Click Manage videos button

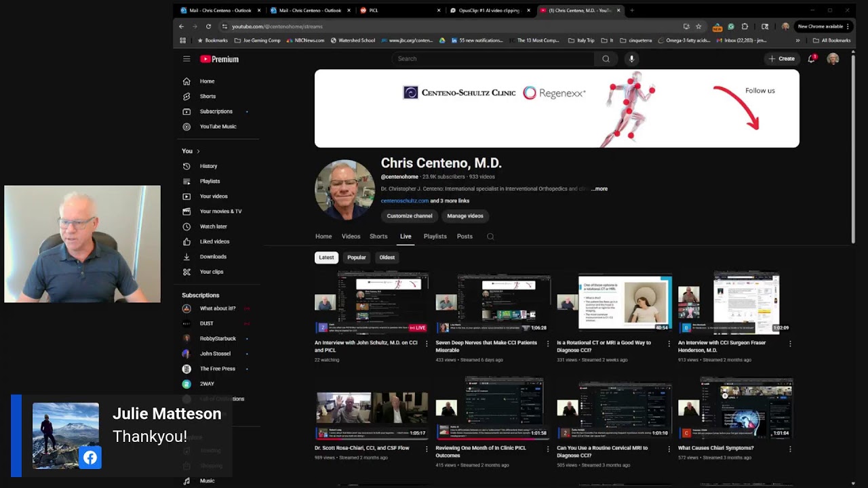[x=465, y=216]
